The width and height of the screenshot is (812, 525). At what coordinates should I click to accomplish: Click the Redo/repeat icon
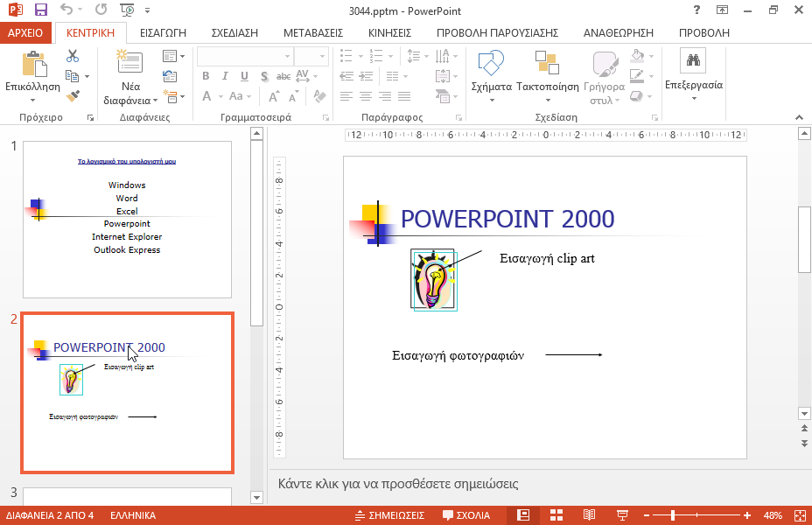(101, 10)
